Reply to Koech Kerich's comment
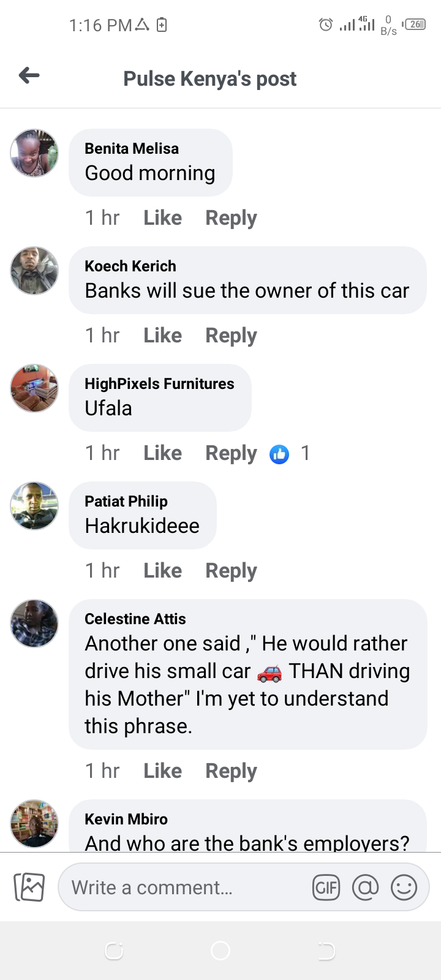 (x=231, y=336)
